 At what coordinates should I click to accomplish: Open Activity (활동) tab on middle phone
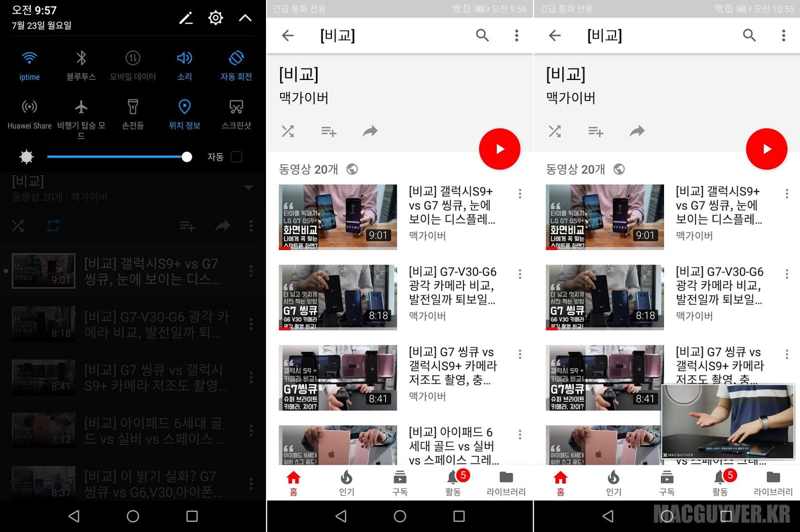tap(454, 483)
